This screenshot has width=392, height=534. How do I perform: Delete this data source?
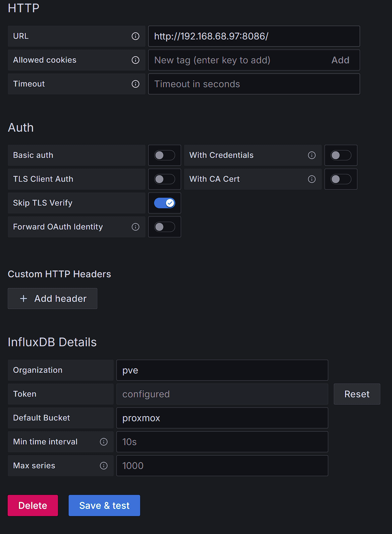[33, 505]
